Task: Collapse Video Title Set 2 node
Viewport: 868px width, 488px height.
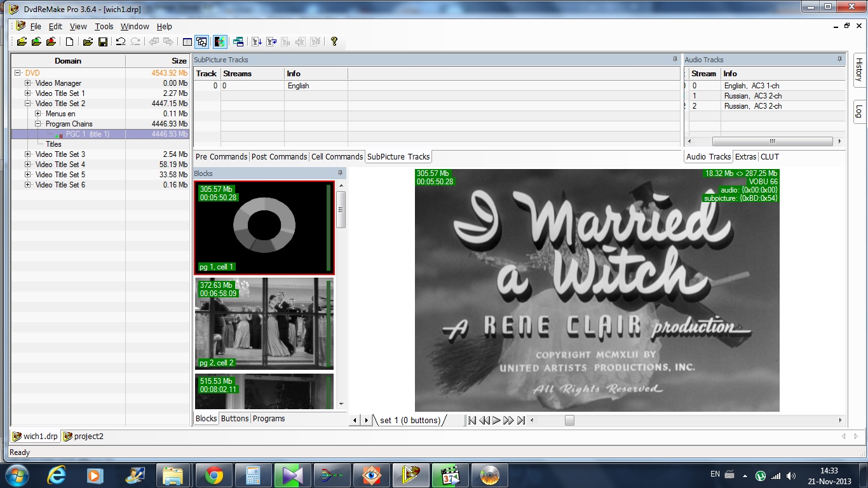Action: click(x=28, y=104)
